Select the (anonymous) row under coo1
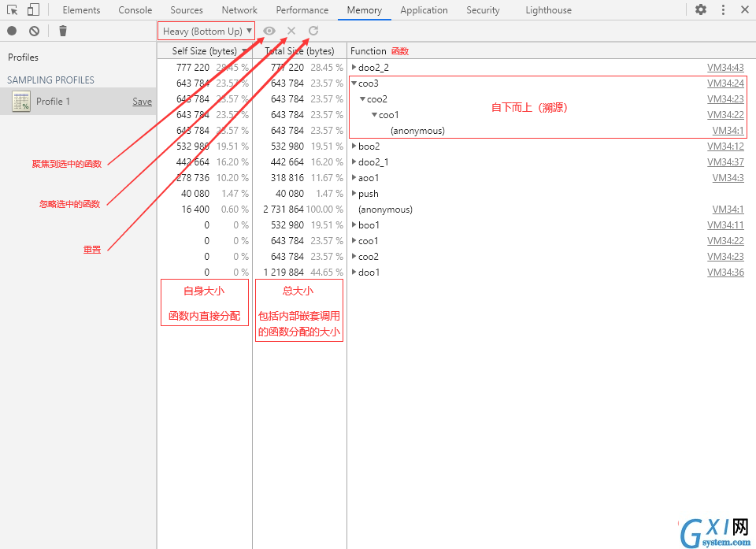 coord(417,131)
